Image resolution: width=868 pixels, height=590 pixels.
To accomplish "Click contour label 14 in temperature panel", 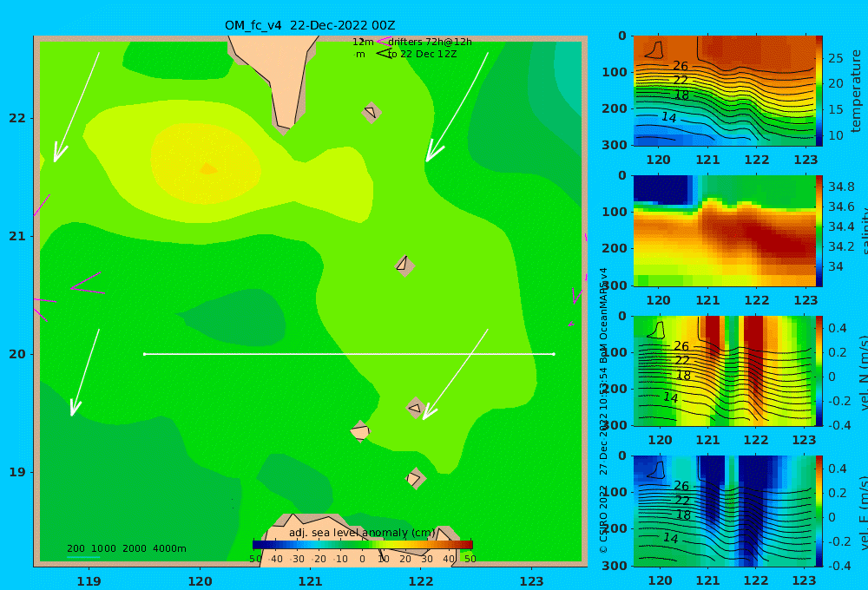I will pyautogui.click(x=668, y=117).
